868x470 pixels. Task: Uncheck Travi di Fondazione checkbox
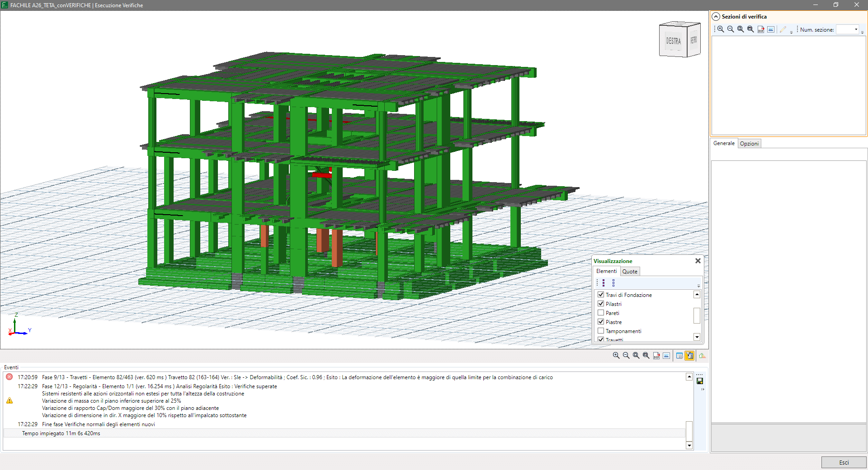(x=601, y=295)
